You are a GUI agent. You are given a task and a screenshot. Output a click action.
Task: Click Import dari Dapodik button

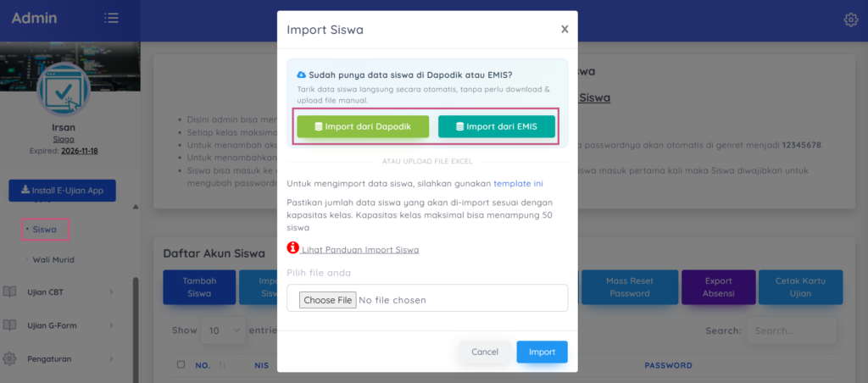point(363,126)
